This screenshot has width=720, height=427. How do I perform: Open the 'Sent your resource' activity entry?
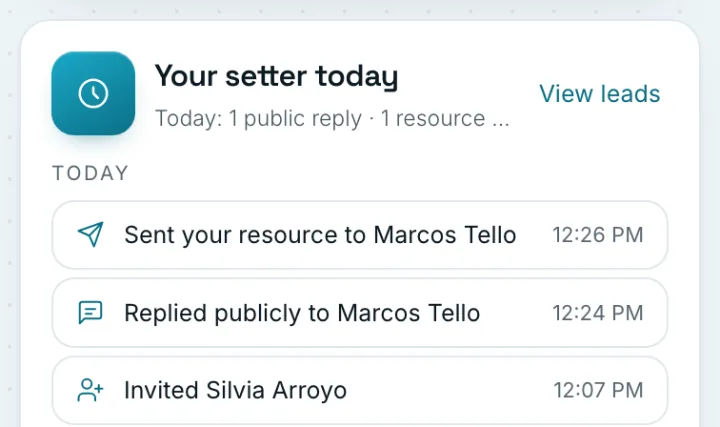pyautogui.click(x=360, y=235)
